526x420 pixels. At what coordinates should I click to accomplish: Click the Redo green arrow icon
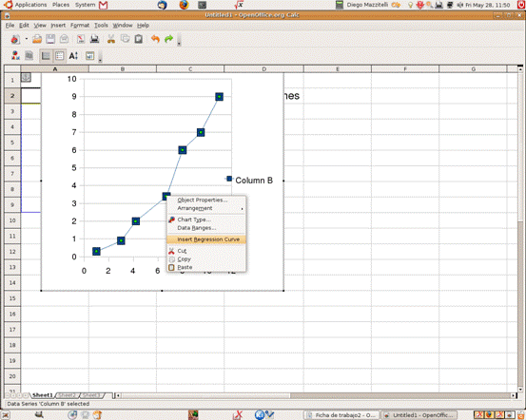click(168, 39)
